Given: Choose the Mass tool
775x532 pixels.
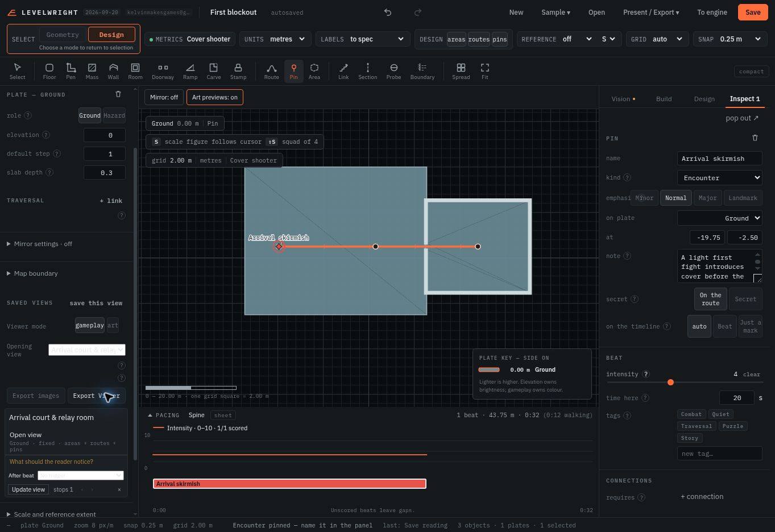Looking at the screenshot, I should (x=92, y=71).
